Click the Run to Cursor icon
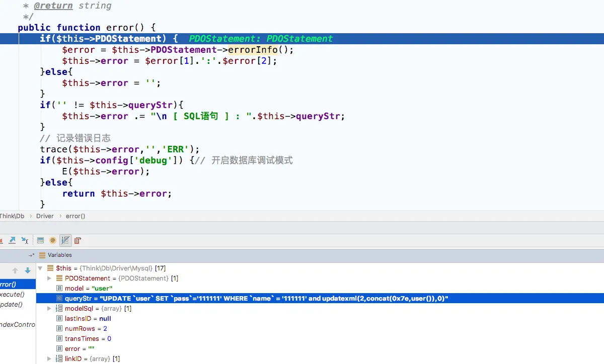The width and height of the screenshot is (604, 364). [24, 240]
